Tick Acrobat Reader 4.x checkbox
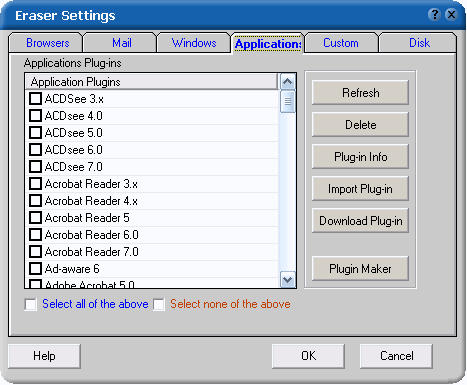The height and width of the screenshot is (385, 467). point(35,201)
